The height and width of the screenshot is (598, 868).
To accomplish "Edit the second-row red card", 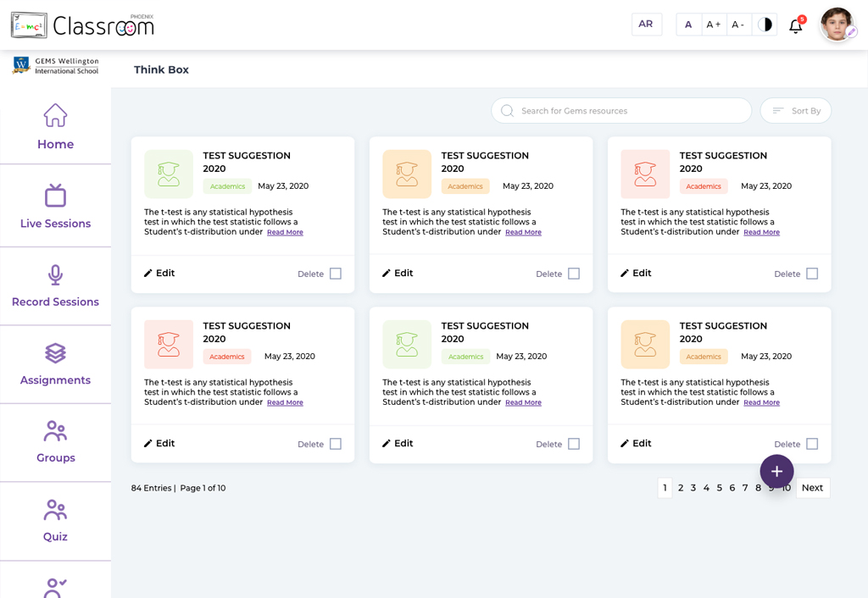I will 159,443.
